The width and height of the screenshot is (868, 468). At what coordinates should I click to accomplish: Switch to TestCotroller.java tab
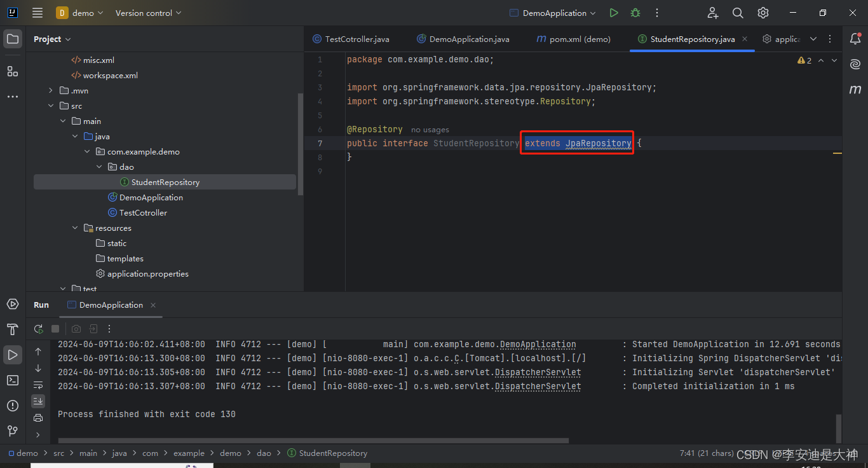point(351,39)
